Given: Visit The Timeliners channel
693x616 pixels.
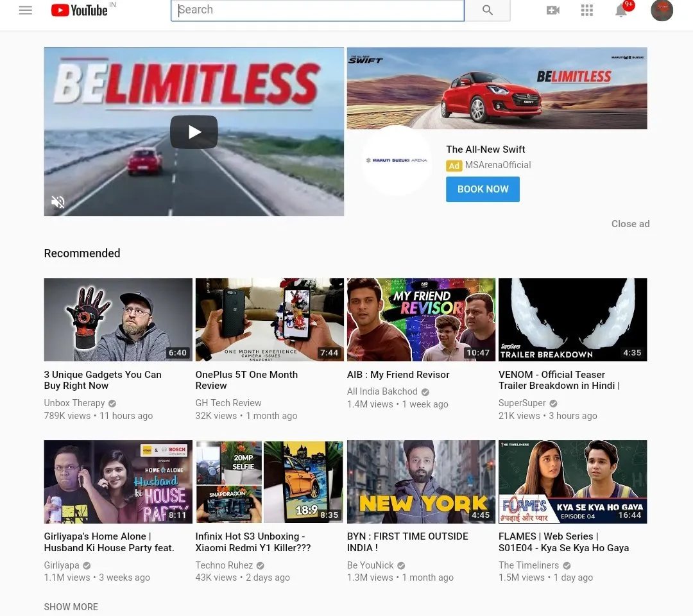Looking at the screenshot, I should point(529,565).
